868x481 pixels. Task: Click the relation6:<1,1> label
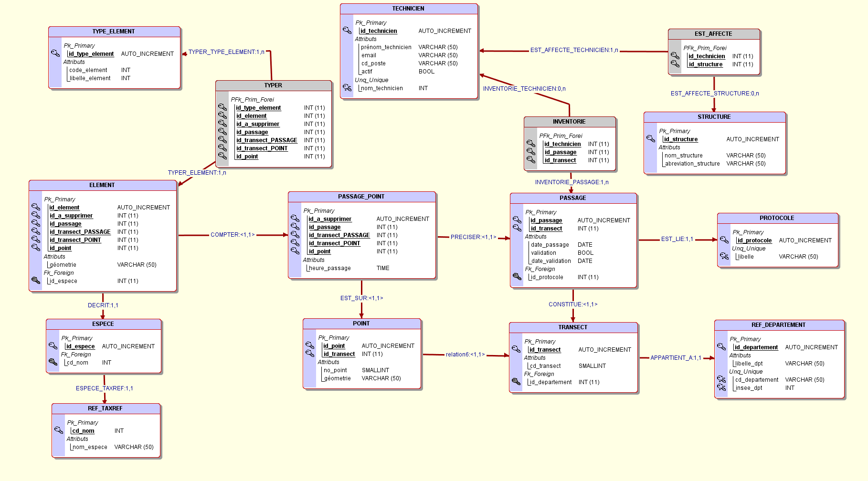coord(465,355)
